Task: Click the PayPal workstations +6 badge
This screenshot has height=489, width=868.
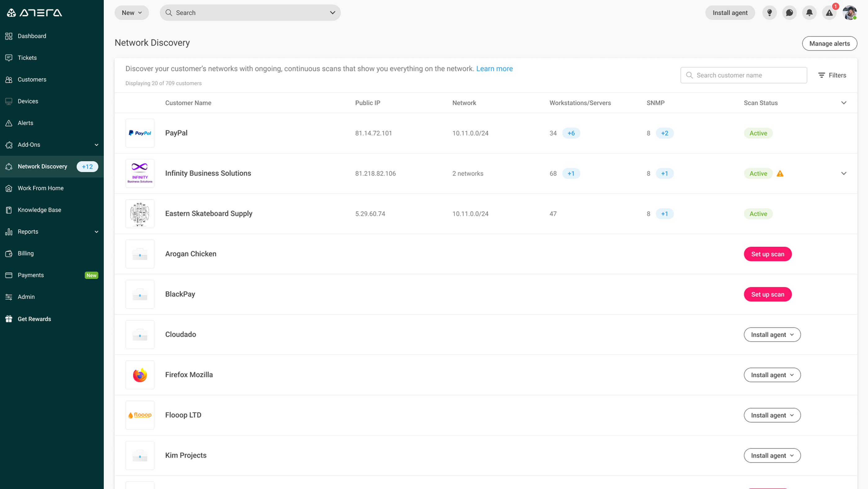Action: [571, 133]
